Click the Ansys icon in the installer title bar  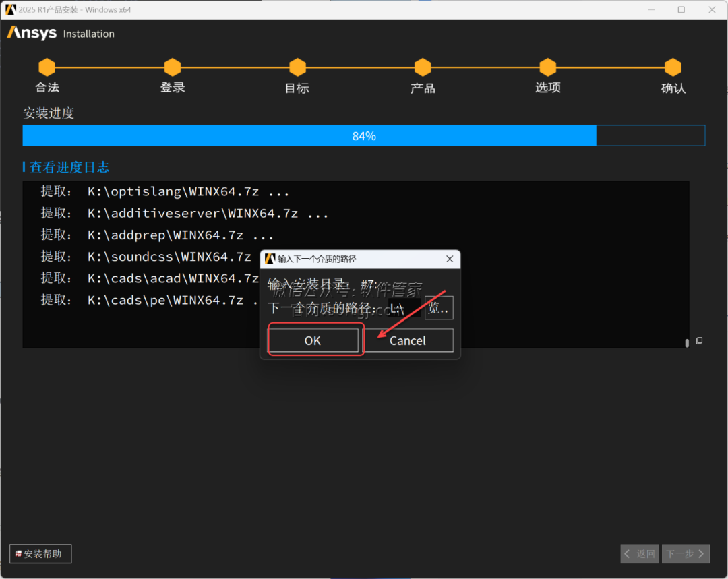coord(10,9)
